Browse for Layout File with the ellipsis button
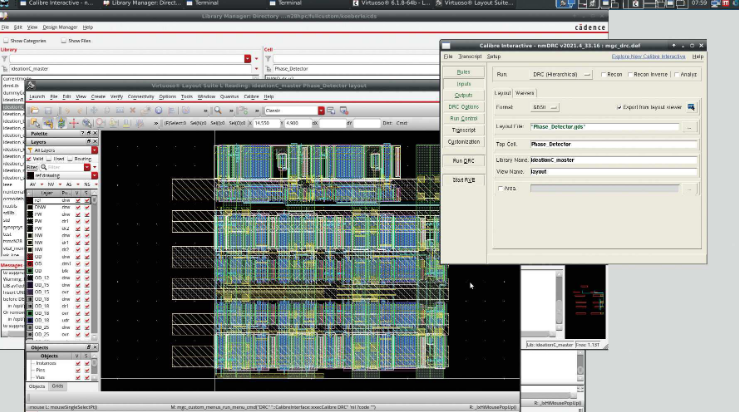Viewport: 739px width, 412px height. click(x=689, y=127)
